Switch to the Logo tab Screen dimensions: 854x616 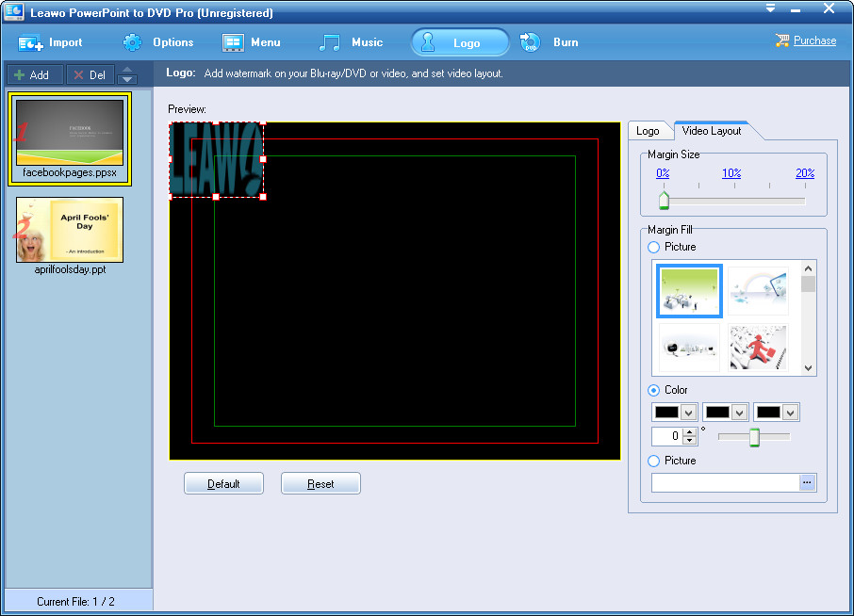tap(648, 131)
